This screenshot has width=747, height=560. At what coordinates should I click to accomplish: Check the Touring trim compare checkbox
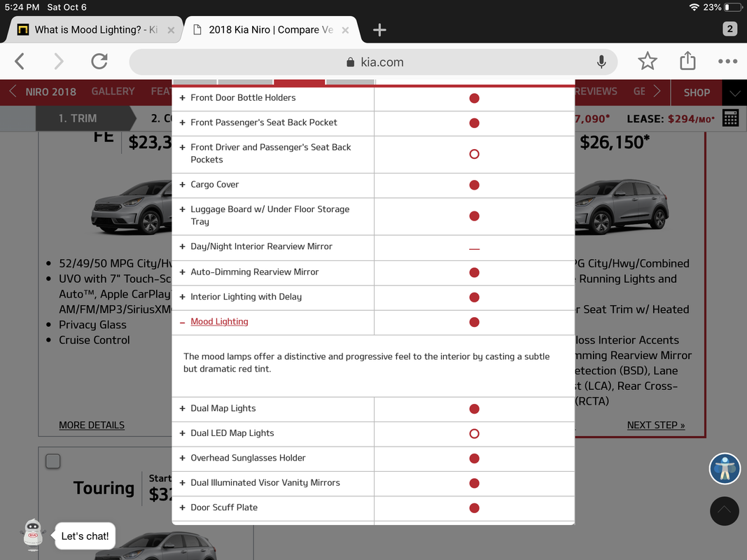[x=53, y=461]
